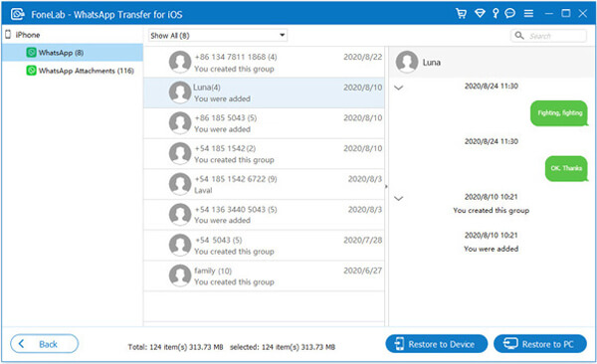Select WhatsApp (8) in sidebar
597x364 pixels.
[x=73, y=53]
